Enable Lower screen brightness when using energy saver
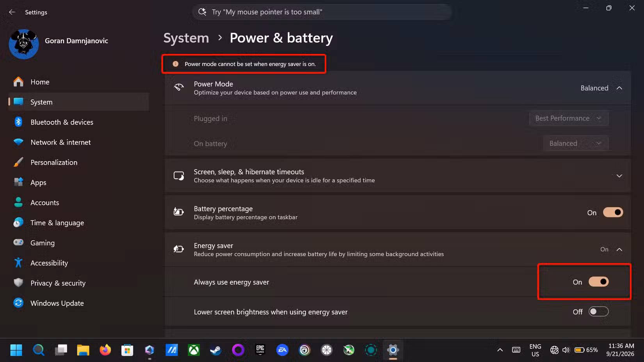This screenshot has width=644, height=362. (598, 312)
